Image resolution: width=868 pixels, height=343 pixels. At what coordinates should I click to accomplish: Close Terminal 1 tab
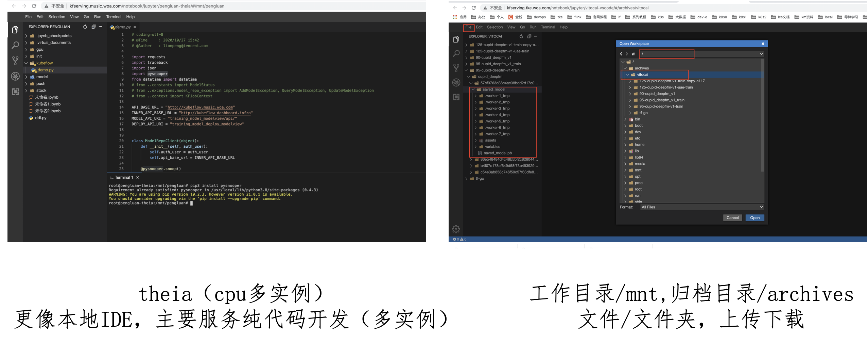point(137,177)
